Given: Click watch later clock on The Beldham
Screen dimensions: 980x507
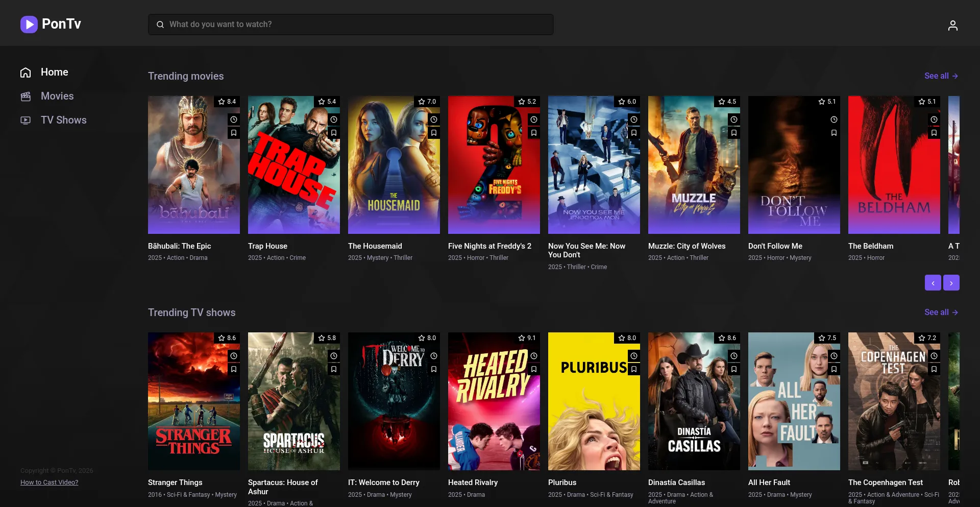Looking at the screenshot, I should click(934, 119).
